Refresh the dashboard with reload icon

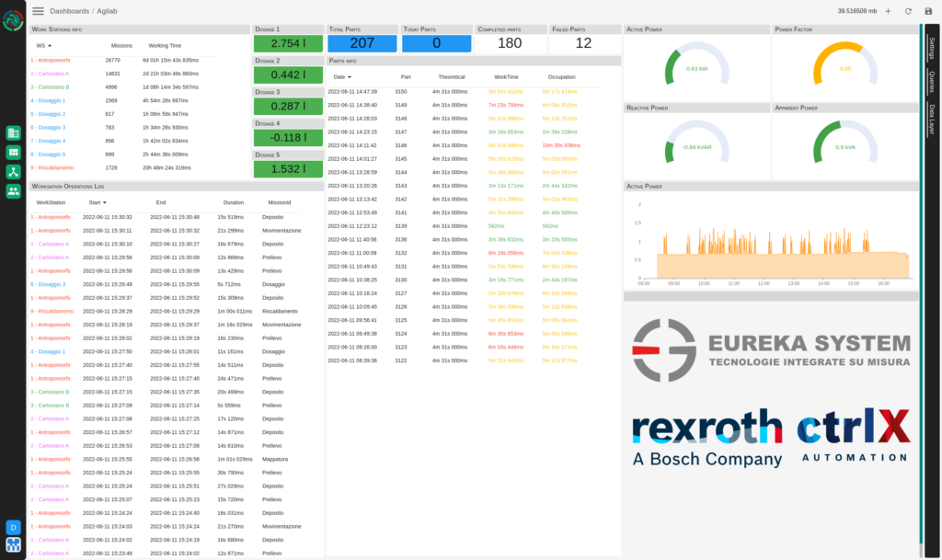point(908,11)
